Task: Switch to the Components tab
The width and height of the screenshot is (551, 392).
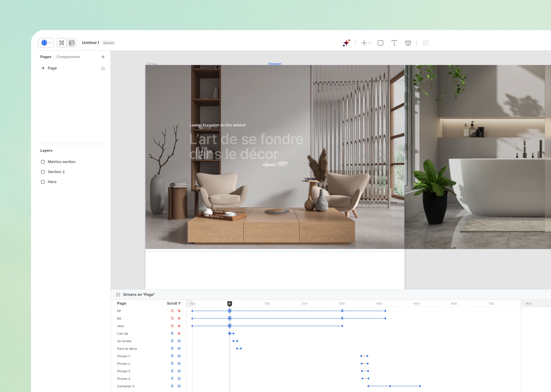Action: pyautogui.click(x=68, y=57)
